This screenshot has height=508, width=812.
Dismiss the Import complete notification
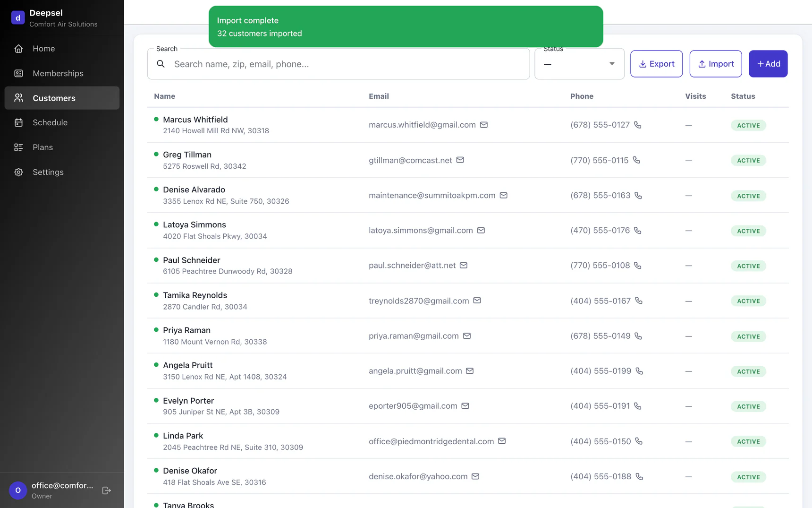(x=406, y=26)
